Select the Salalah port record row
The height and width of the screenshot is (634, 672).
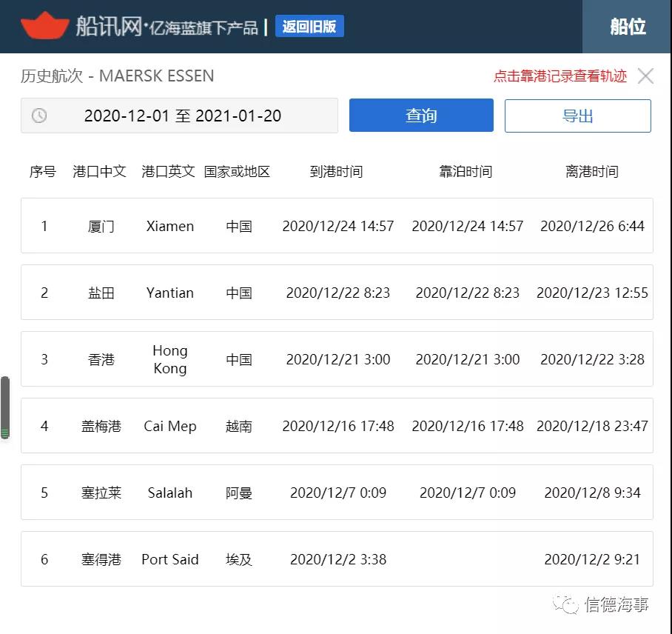click(x=336, y=493)
